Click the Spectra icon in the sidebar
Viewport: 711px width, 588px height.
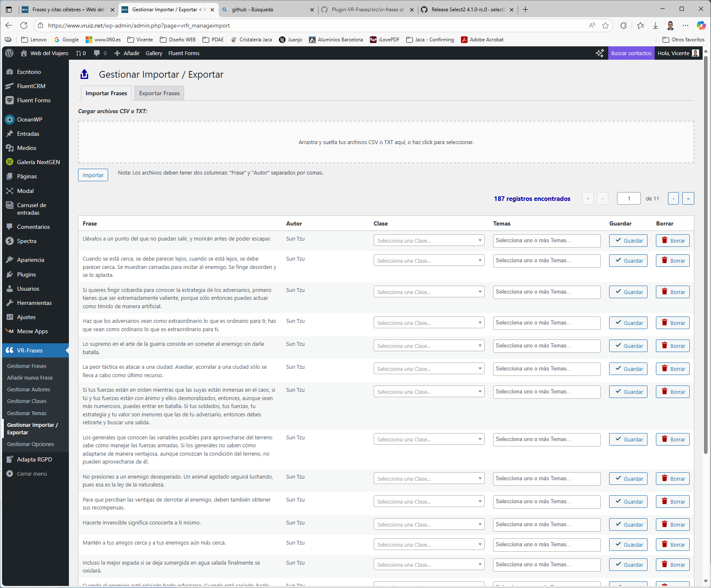9,241
